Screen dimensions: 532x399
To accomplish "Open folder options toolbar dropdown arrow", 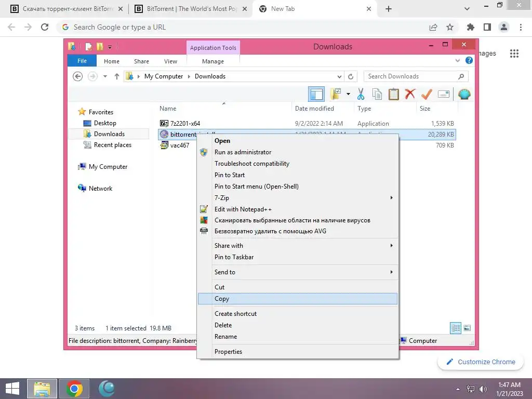I will coord(348,94).
